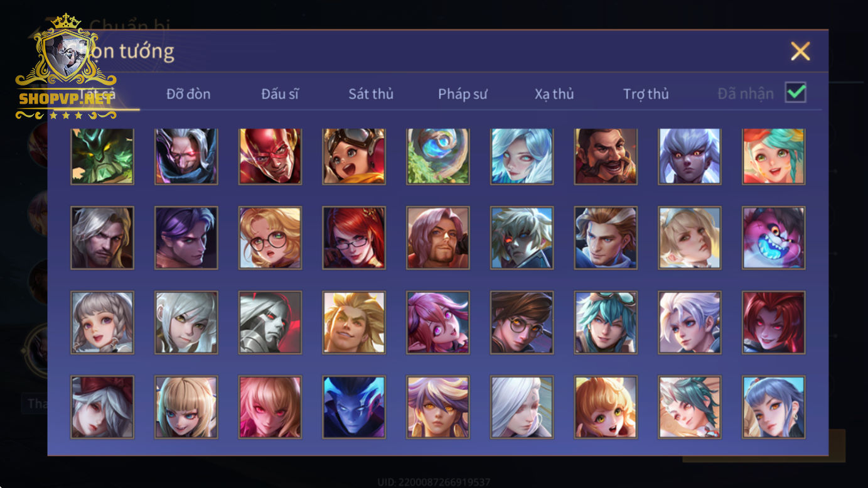
Task: Choose the blonde girl with round glasses
Action: point(270,238)
